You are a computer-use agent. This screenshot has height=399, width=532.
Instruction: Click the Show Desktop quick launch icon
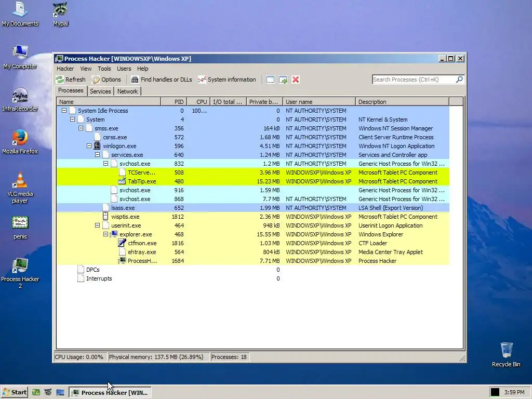point(60,392)
